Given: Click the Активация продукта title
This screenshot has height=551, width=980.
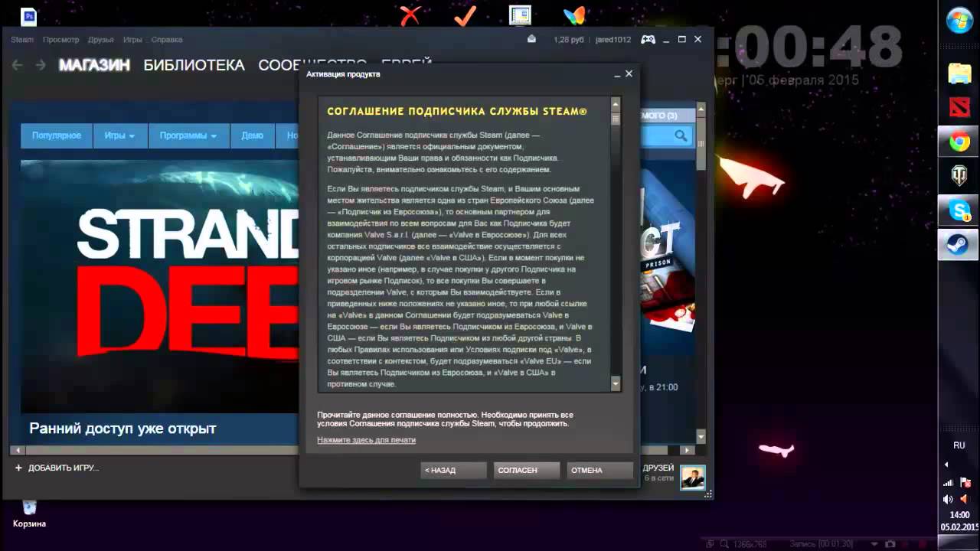Looking at the screenshot, I should click(343, 74).
